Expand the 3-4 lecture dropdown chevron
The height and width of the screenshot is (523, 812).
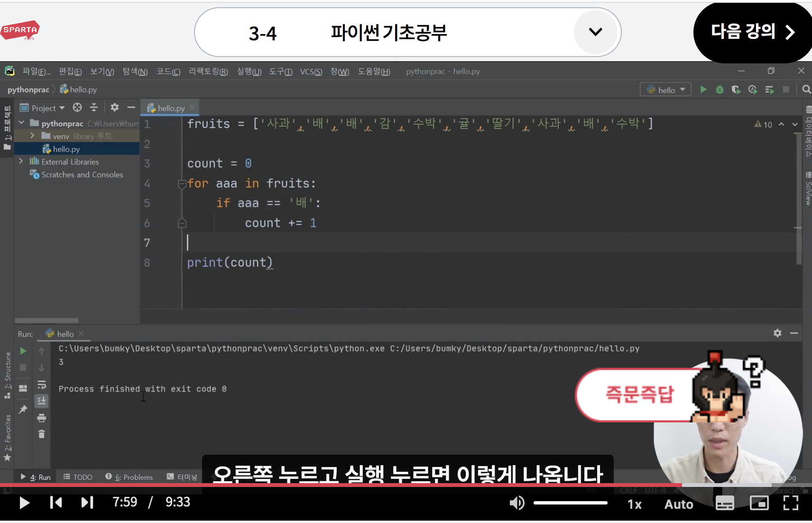(595, 32)
